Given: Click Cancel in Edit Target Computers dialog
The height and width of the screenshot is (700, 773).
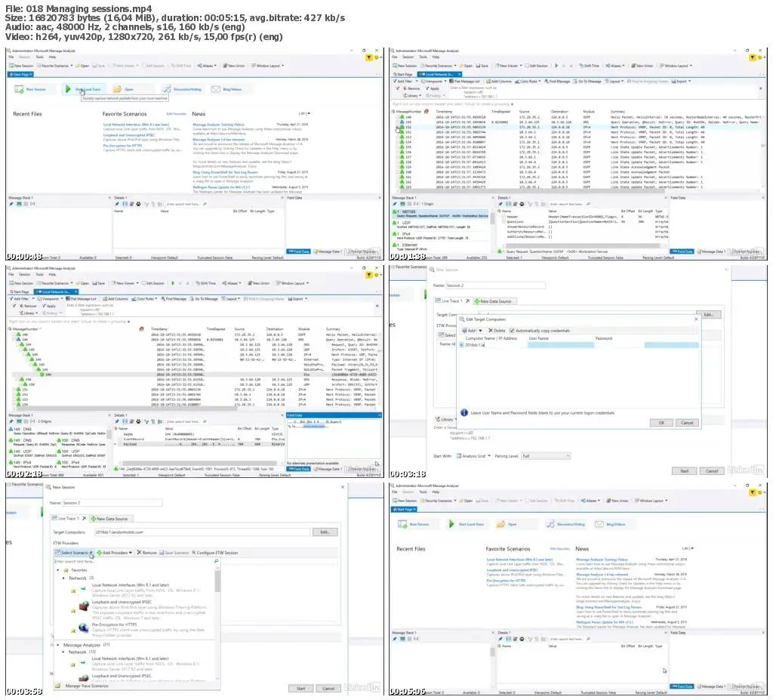Looking at the screenshot, I should coord(687,423).
